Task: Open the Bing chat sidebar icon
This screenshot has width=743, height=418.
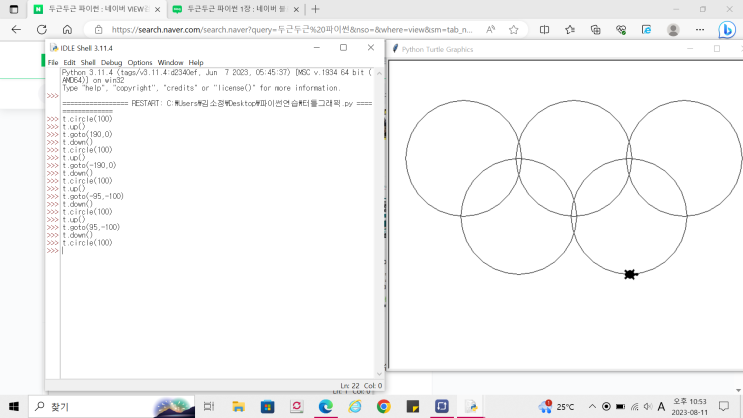Action: coord(728,30)
